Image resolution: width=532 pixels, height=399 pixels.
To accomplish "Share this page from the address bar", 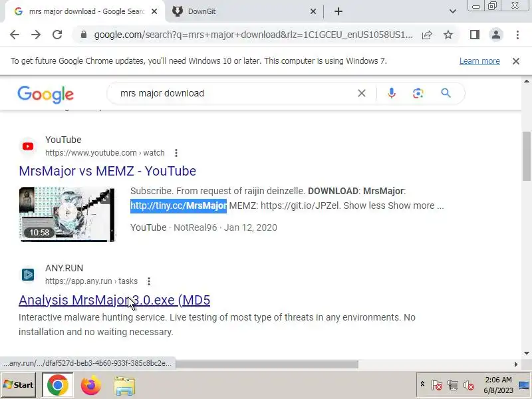I will tap(427, 35).
